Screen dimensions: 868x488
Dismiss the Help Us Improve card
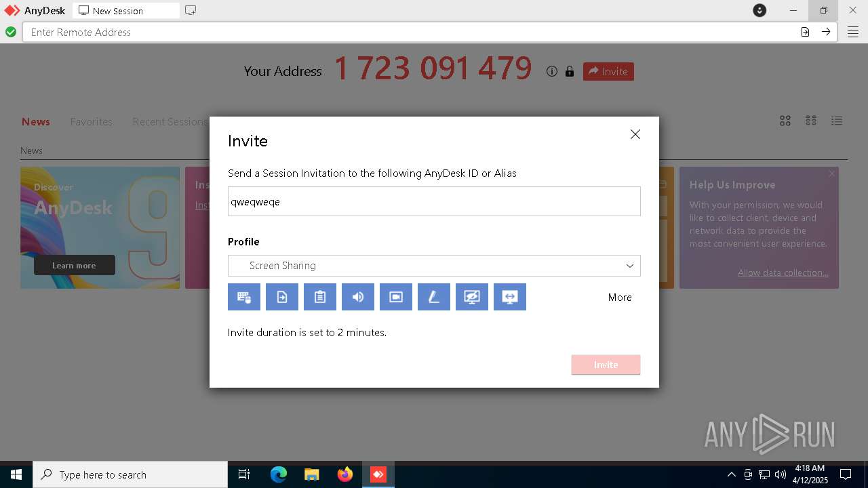[x=832, y=174]
